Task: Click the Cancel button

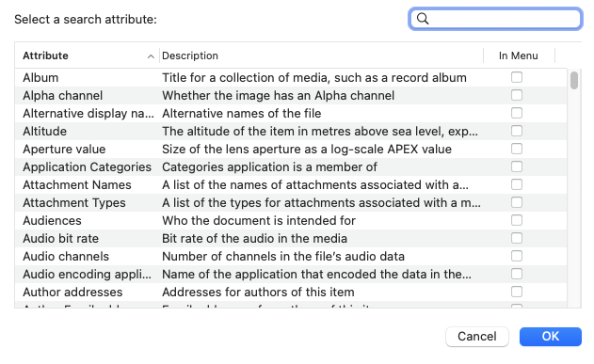Action: (477, 337)
